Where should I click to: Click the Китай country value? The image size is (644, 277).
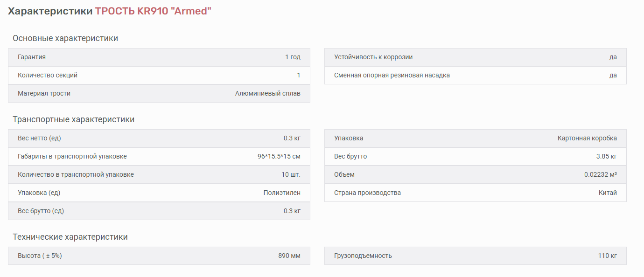(608, 193)
